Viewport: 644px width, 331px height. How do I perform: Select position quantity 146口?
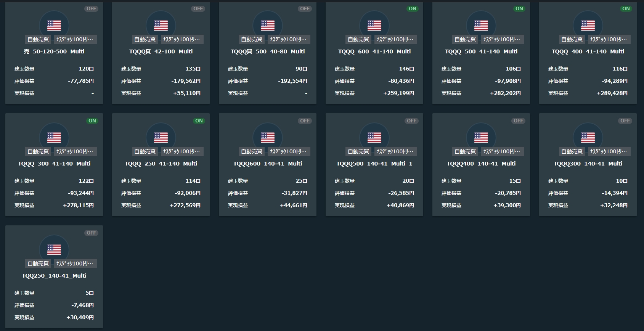(406, 69)
